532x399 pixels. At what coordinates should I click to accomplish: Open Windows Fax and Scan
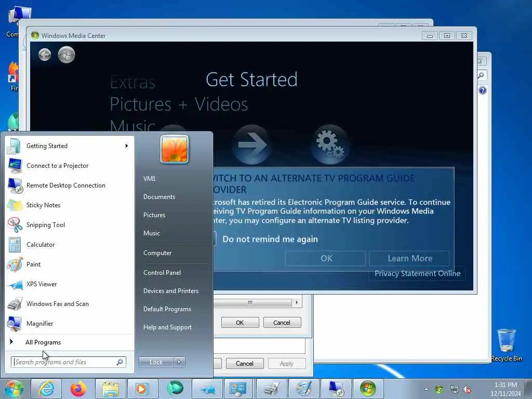(69, 303)
